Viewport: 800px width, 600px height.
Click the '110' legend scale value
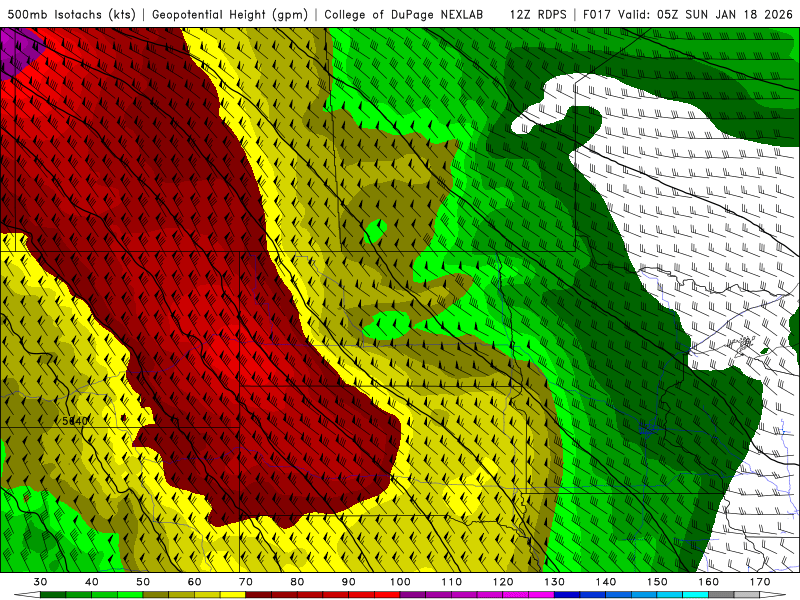click(452, 582)
